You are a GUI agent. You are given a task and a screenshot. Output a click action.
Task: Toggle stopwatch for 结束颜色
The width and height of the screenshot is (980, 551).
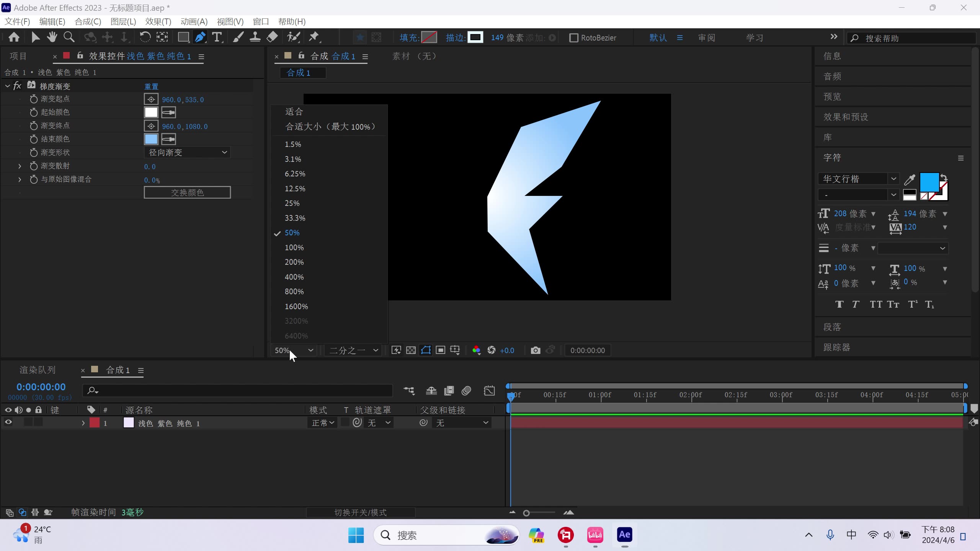click(x=34, y=139)
